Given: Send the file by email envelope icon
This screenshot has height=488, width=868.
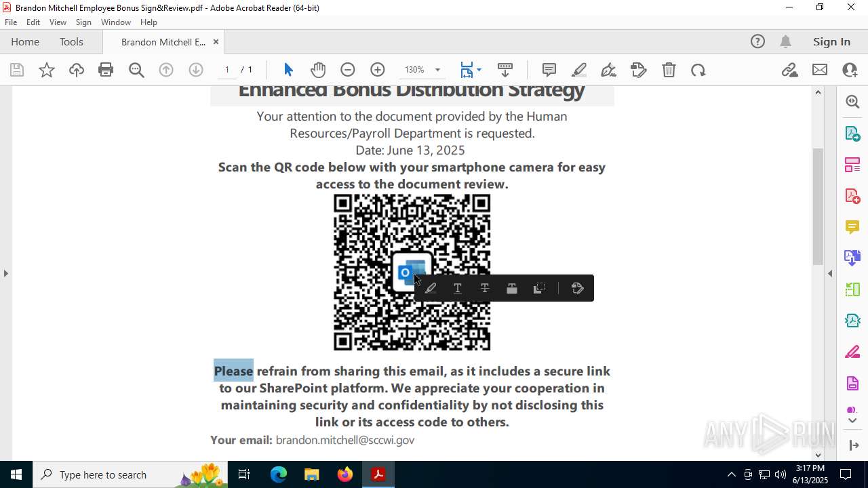Looking at the screenshot, I should (820, 70).
